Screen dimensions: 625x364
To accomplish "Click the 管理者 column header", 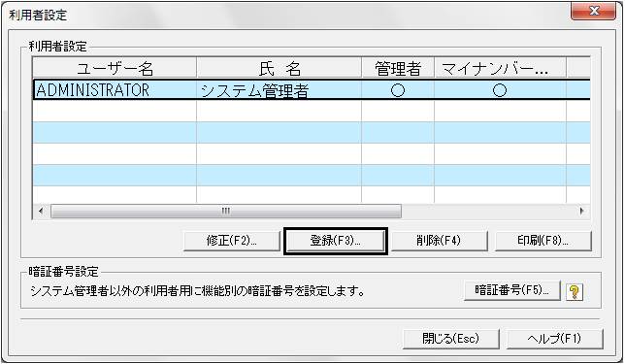I will point(398,68).
